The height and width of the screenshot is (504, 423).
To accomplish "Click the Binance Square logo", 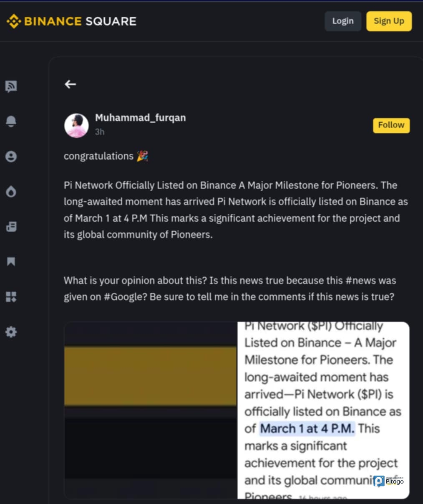I will pyautogui.click(x=72, y=21).
